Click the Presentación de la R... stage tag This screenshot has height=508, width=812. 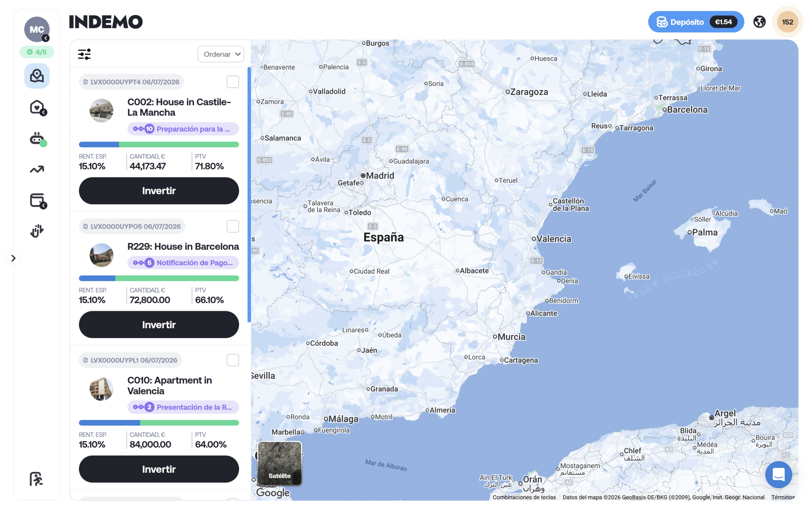click(183, 407)
